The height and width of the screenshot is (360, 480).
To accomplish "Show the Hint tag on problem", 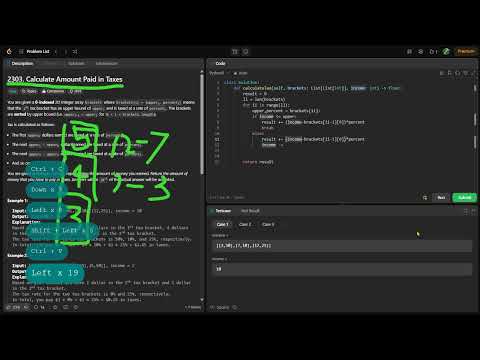I will [x=76, y=91].
